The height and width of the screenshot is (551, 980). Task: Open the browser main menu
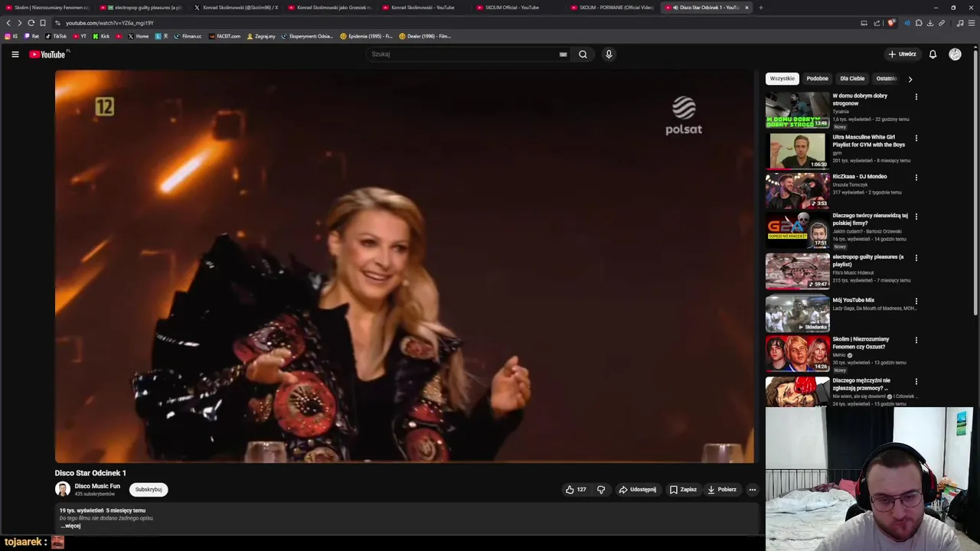click(x=971, y=23)
